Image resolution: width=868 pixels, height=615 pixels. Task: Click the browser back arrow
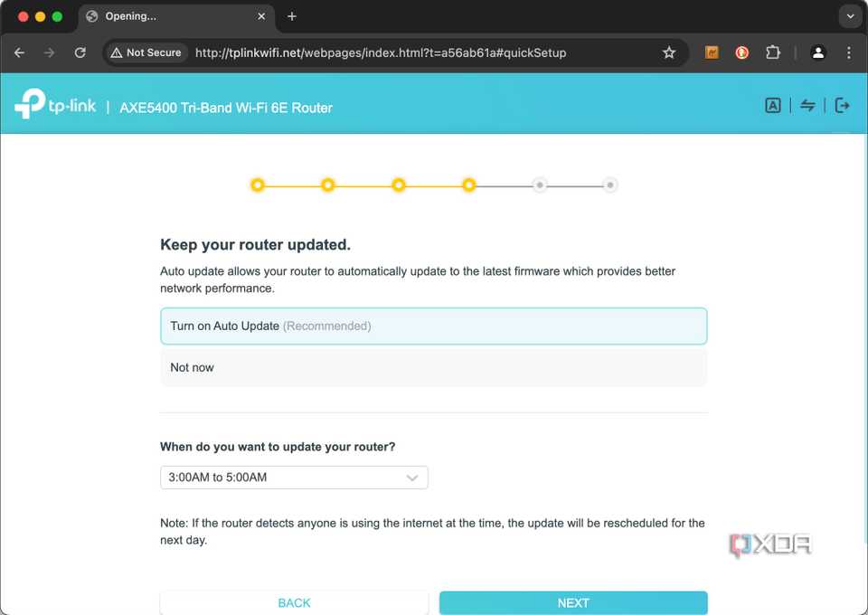(19, 52)
